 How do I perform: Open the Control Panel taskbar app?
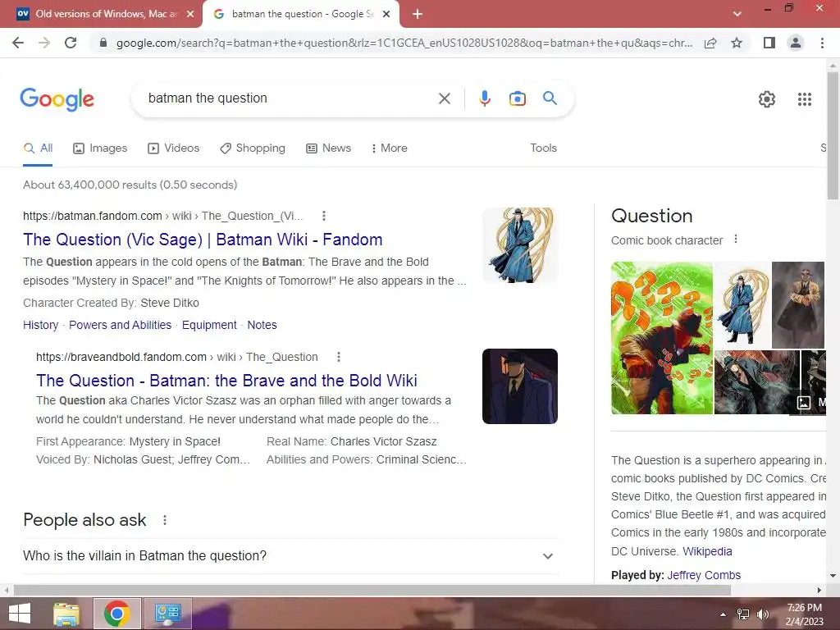click(167, 614)
